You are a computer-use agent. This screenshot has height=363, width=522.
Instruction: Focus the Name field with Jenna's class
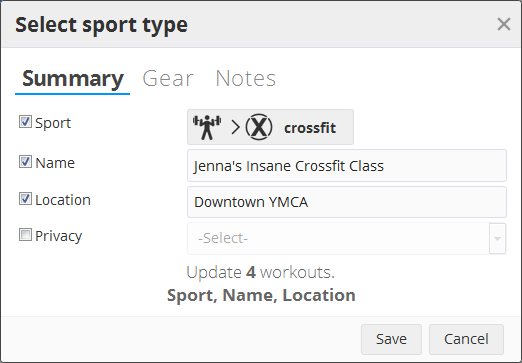point(347,166)
